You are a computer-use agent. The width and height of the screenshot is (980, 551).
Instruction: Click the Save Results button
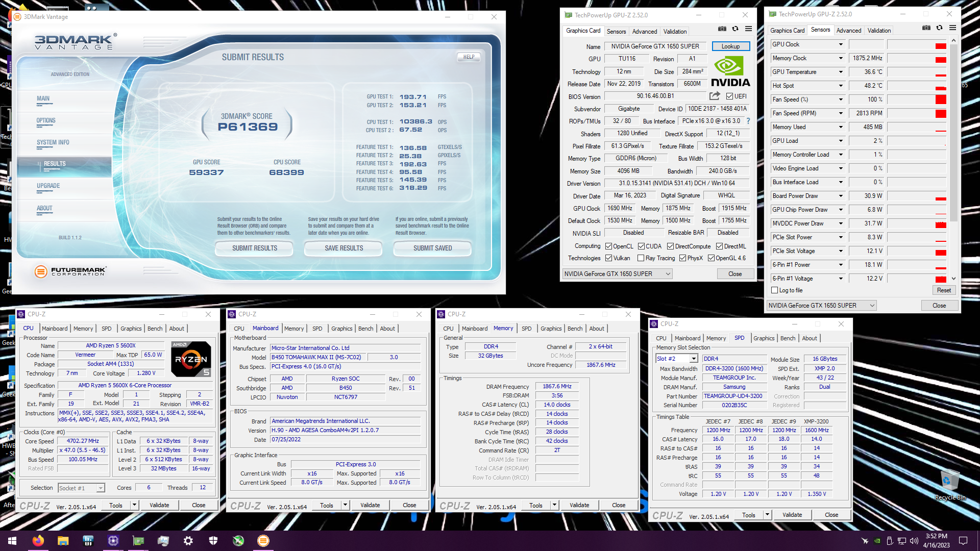point(344,248)
